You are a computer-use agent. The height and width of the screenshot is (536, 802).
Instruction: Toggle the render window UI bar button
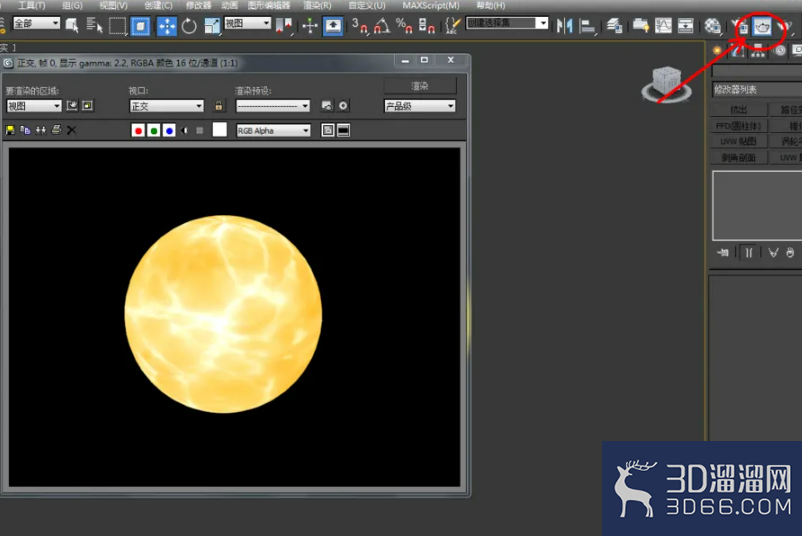coord(343,130)
